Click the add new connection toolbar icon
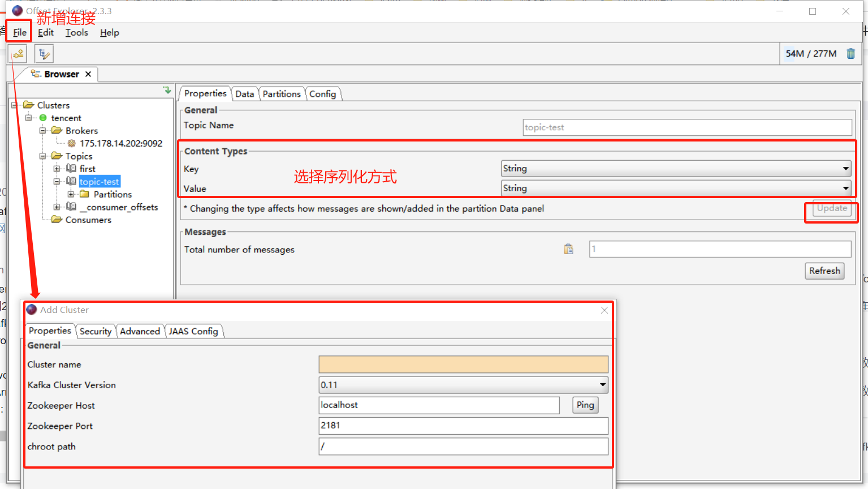The width and height of the screenshot is (868, 489). point(19,54)
